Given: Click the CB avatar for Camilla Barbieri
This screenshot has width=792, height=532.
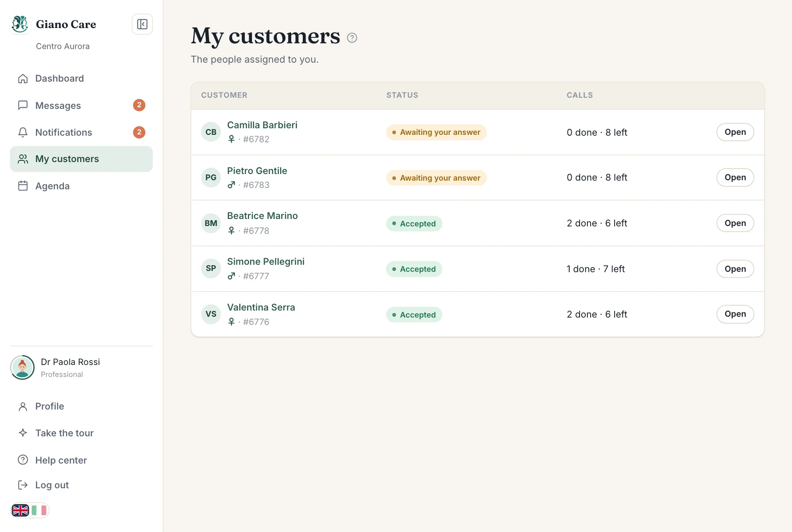Looking at the screenshot, I should [x=211, y=132].
